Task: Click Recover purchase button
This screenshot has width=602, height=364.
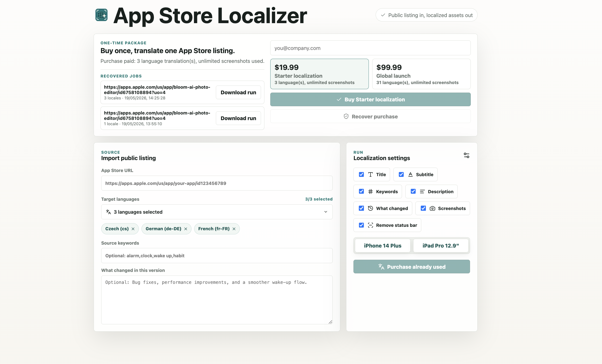Action: 370,116
